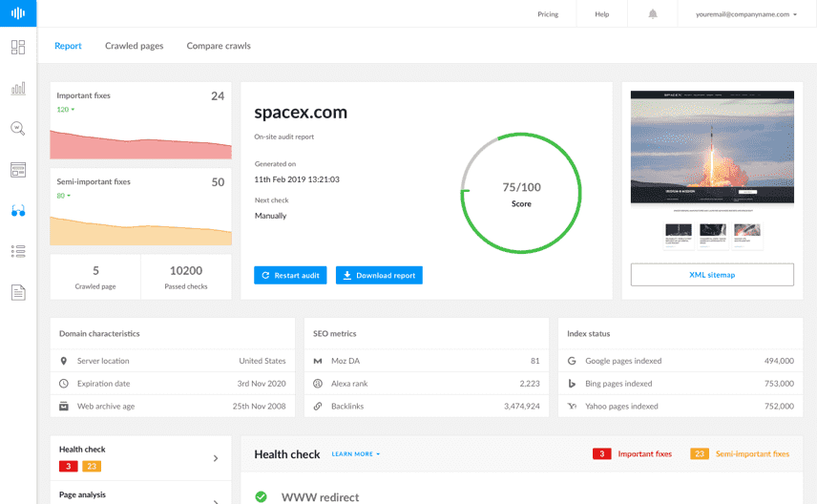Open the browser window sidebar icon
817x504 pixels.
coord(18,169)
